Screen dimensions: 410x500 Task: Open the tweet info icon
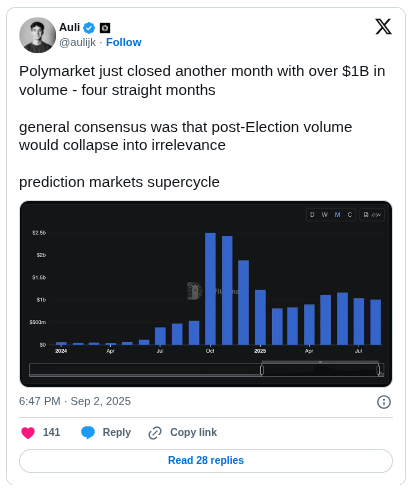[384, 402]
